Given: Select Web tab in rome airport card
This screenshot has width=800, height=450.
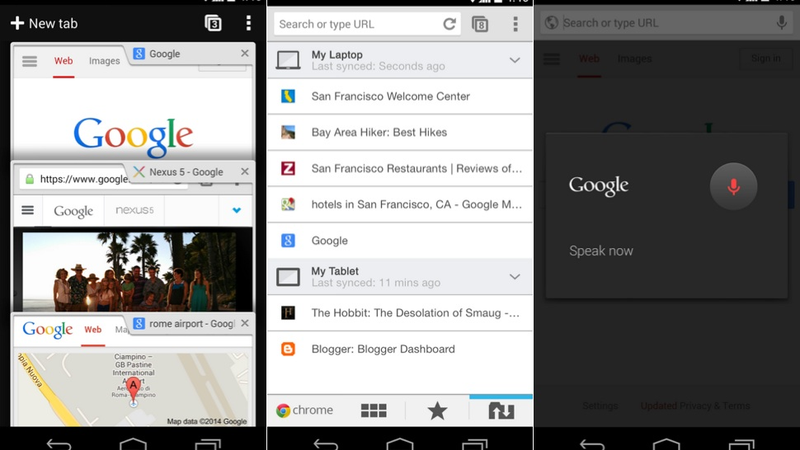Looking at the screenshot, I should [x=93, y=330].
